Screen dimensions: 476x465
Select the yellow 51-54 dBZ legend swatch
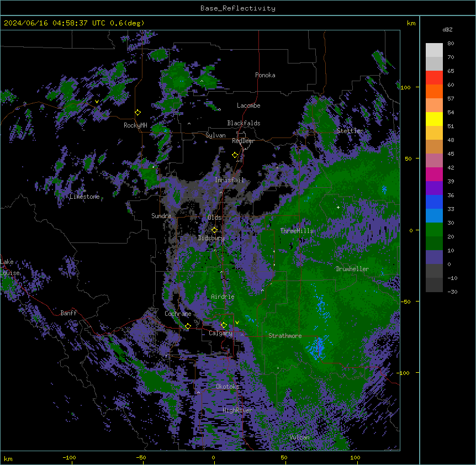pyautogui.click(x=434, y=119)
